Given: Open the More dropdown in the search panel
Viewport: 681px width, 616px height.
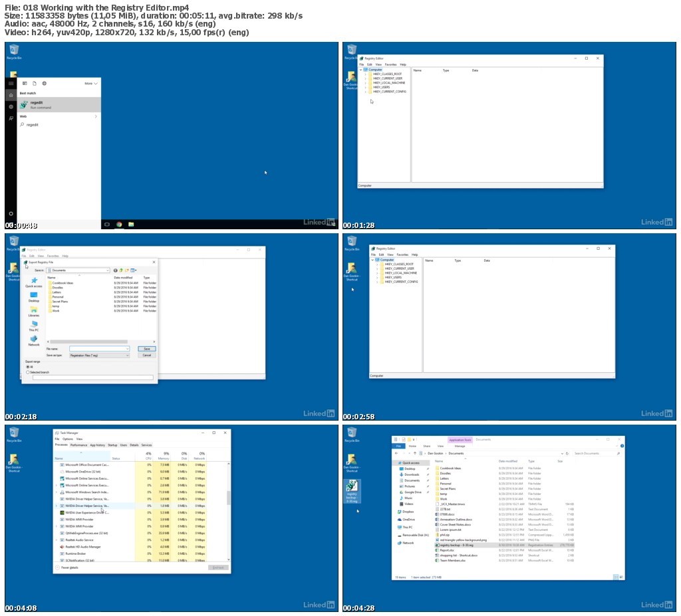Looking at the screenshot, I should point(90,83).
